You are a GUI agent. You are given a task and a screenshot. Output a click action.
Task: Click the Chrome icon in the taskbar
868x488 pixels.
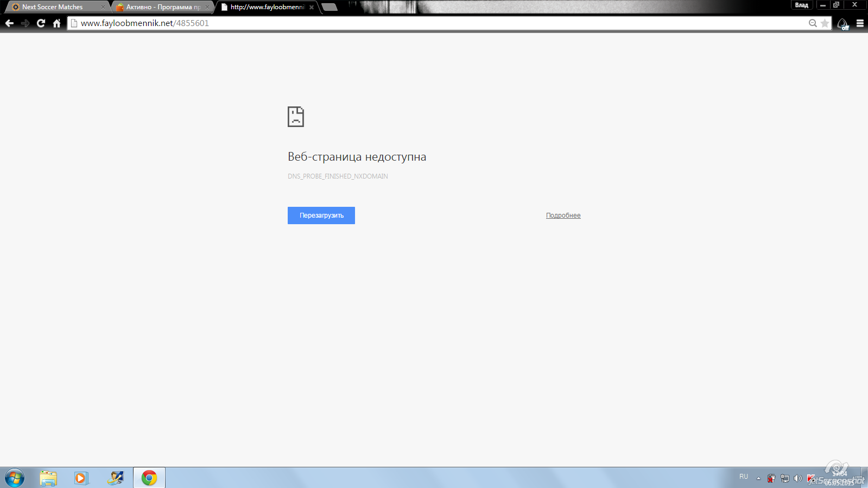click(149, 478)
